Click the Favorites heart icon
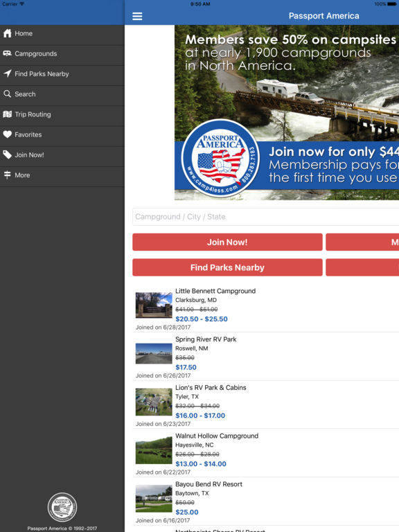399x532 pixels. point(7,134)
